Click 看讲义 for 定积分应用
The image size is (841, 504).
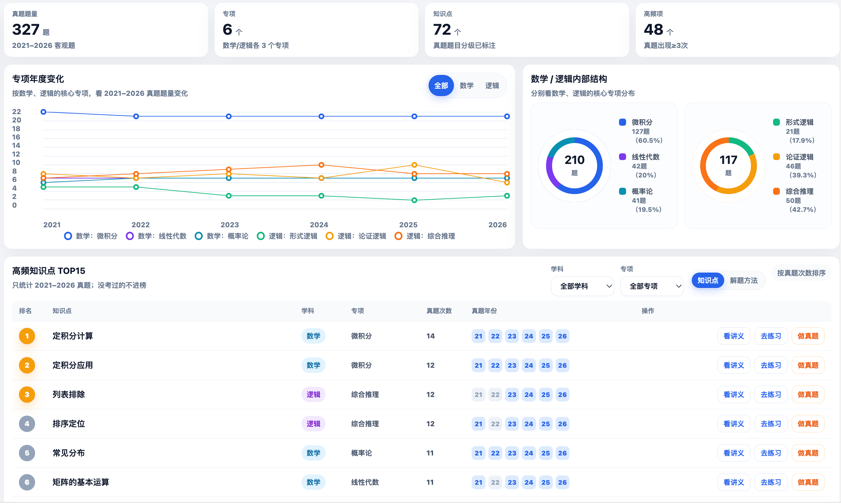(734, 365)
